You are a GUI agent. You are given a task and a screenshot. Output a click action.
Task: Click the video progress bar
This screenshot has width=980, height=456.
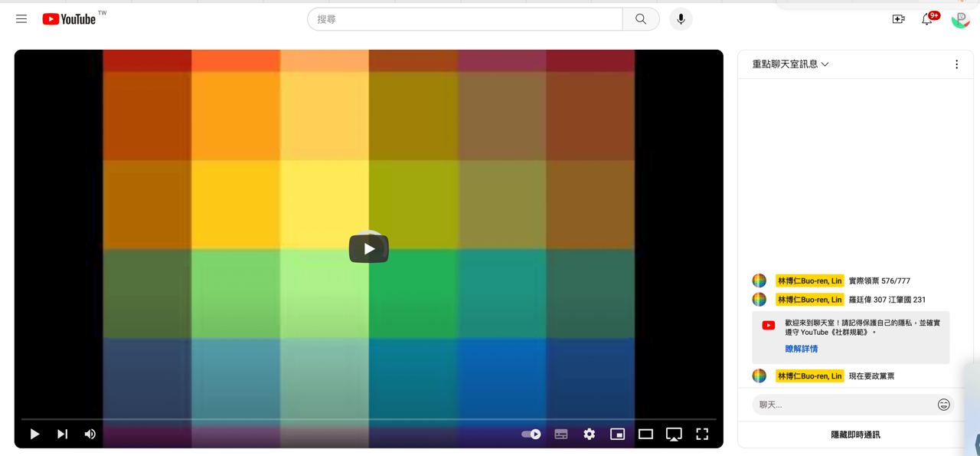click(368, 419)
